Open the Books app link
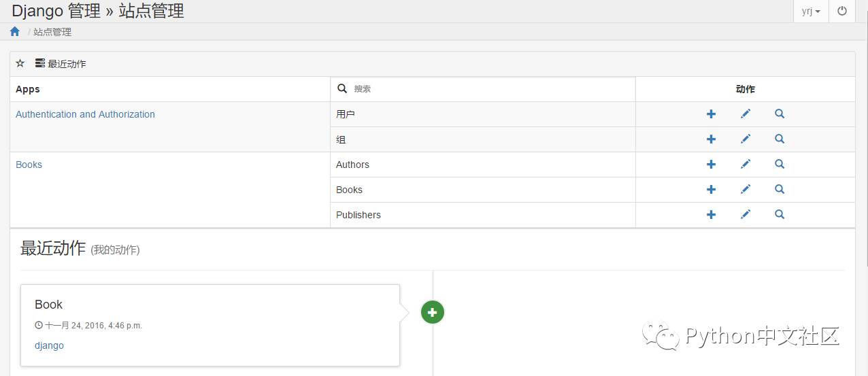 click(x=29, y=165)
